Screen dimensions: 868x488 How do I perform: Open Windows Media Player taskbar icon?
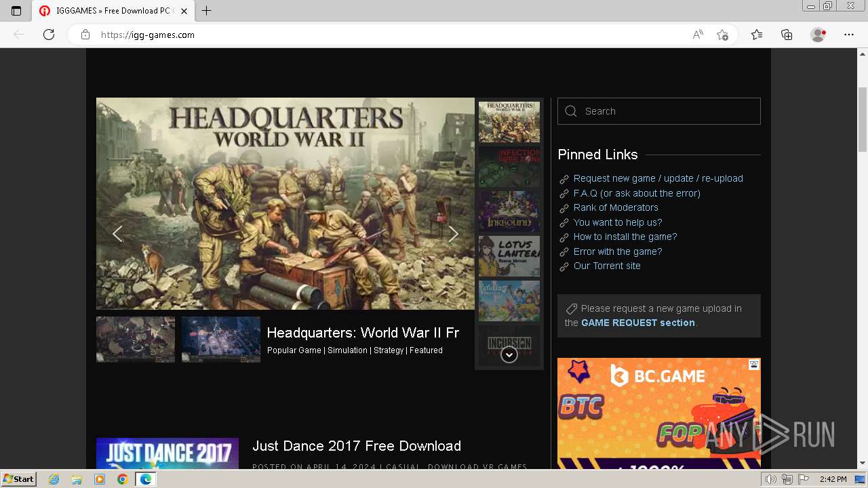pos(100,479)
